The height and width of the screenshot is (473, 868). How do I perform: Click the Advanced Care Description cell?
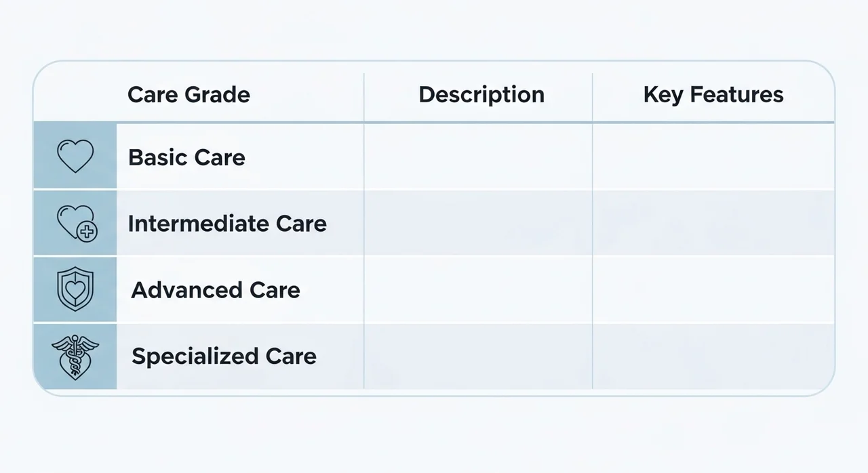[478, 290]
